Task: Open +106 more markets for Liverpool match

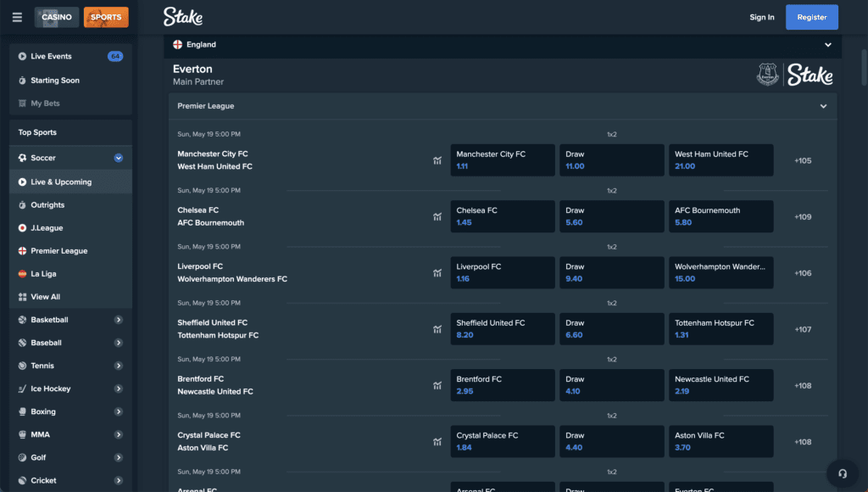Action: point(803,273)
